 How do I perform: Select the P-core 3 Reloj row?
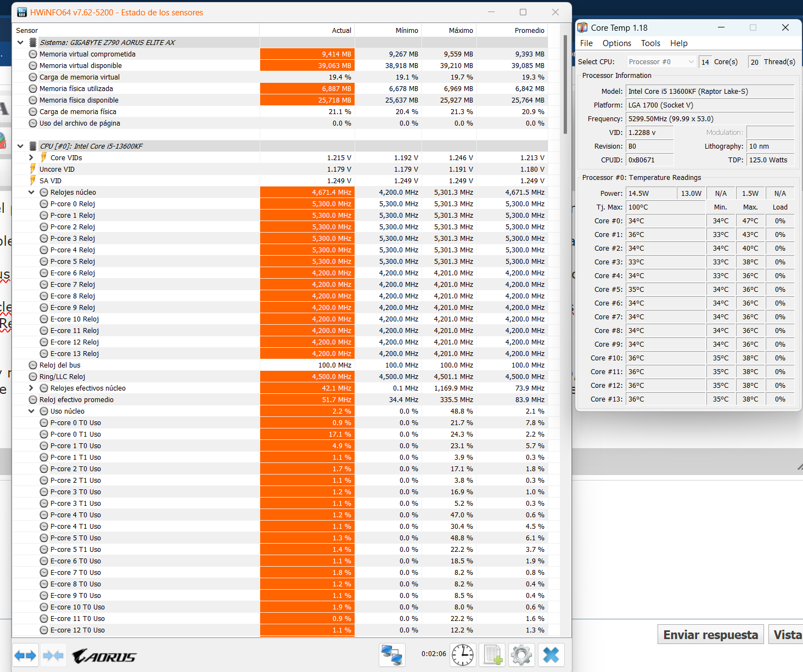point(280,238)
